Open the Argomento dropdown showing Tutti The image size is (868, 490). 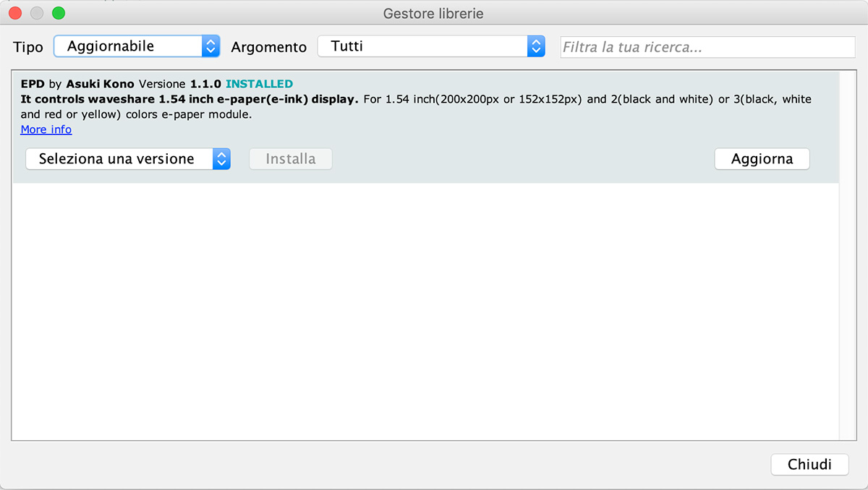pyautogui.click(x=423, y=46)
